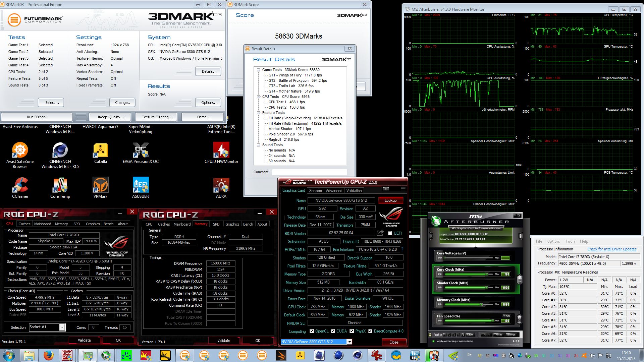Open the Mainboard tab in left CPU-Z window

[43, 224]
